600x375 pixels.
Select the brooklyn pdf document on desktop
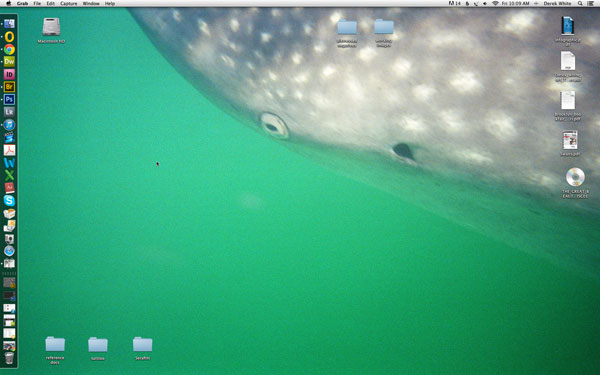point(568,101)
